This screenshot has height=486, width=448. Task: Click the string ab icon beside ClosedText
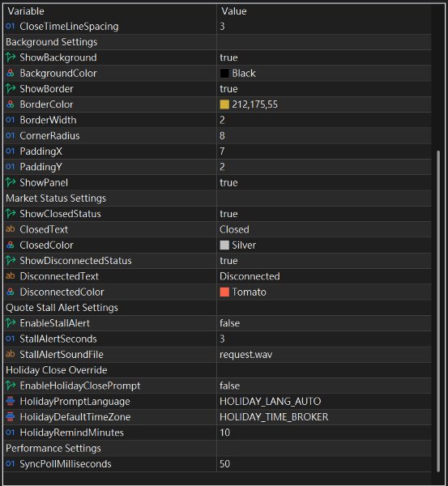tap(11, 229)
